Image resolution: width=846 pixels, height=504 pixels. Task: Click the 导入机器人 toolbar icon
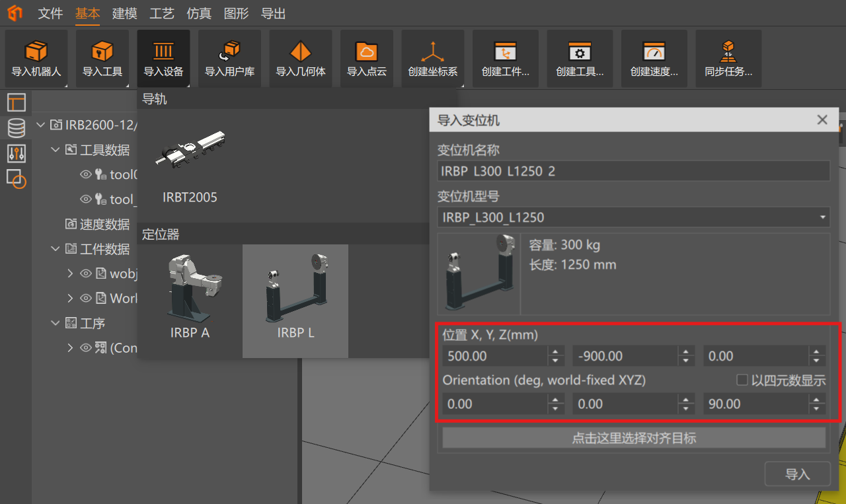point(36,58)
